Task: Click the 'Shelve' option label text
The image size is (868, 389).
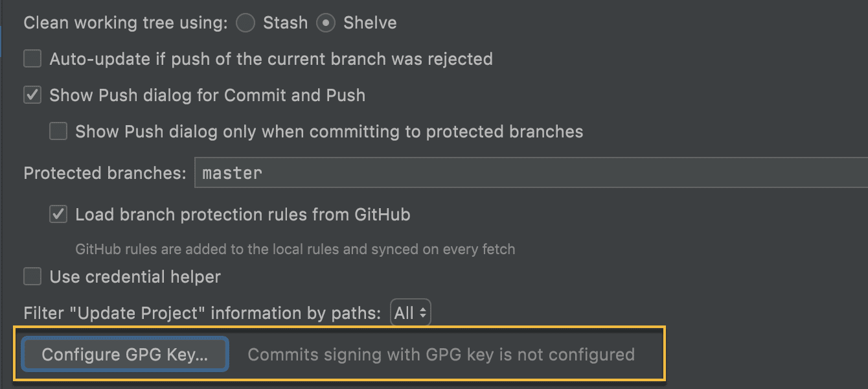Action: 370,23
